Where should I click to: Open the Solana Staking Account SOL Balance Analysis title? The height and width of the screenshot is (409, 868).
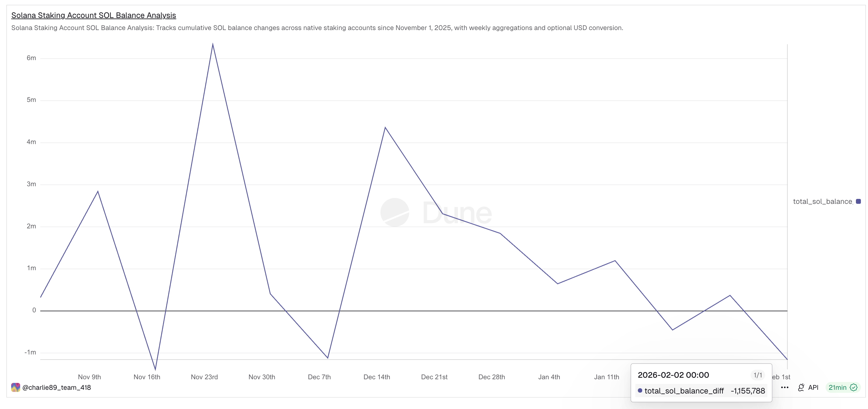coord(93,15)
